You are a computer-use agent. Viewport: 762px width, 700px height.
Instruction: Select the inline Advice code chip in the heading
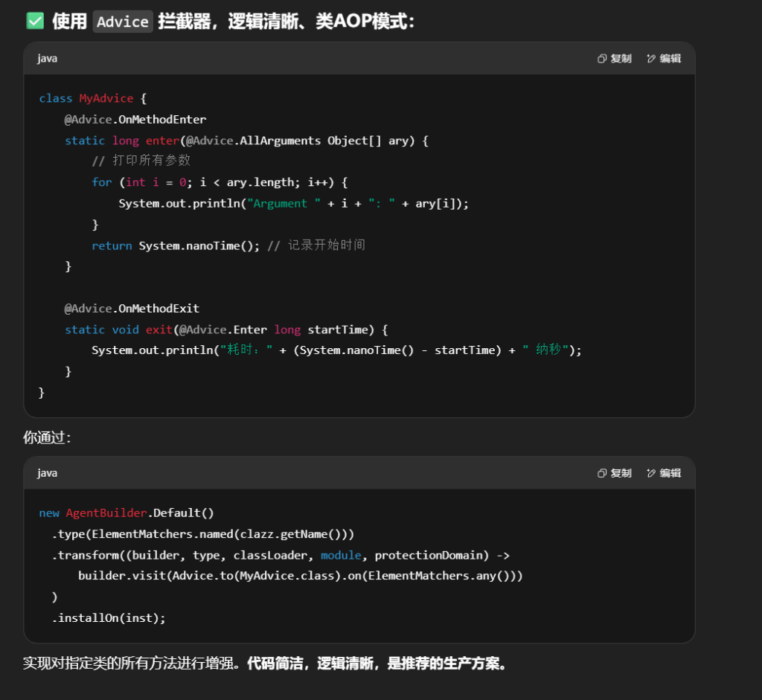click(x=123, y=22)
